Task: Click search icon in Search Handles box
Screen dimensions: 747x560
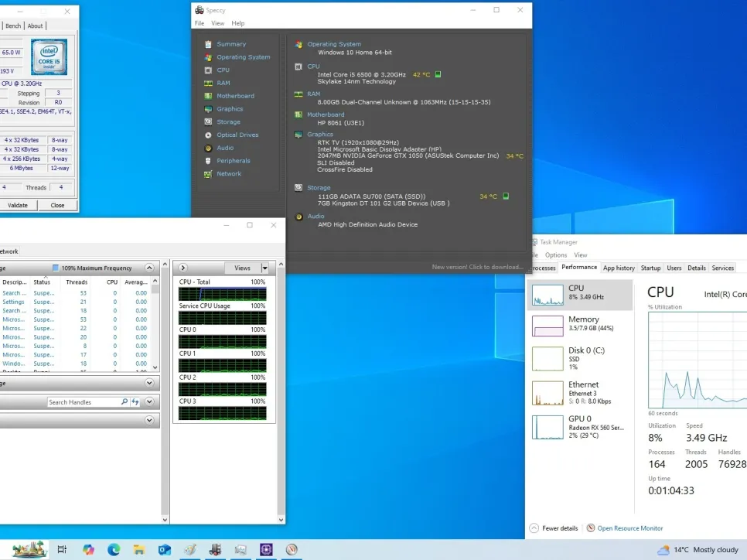Action: click(124, 401)
